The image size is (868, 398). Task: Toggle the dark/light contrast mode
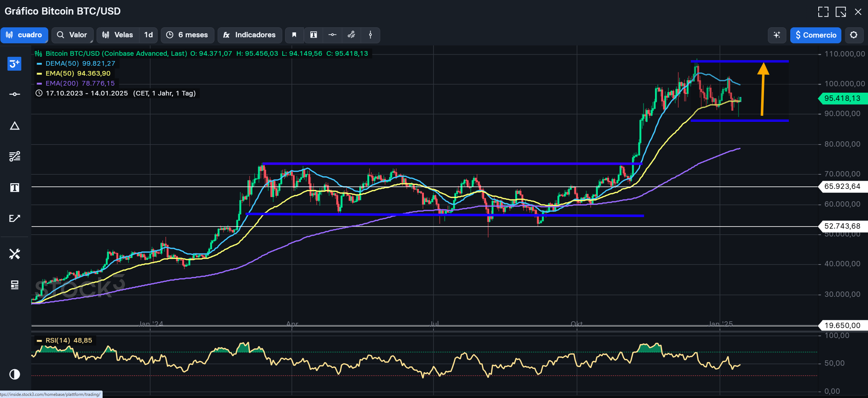(x=15, y=374)
